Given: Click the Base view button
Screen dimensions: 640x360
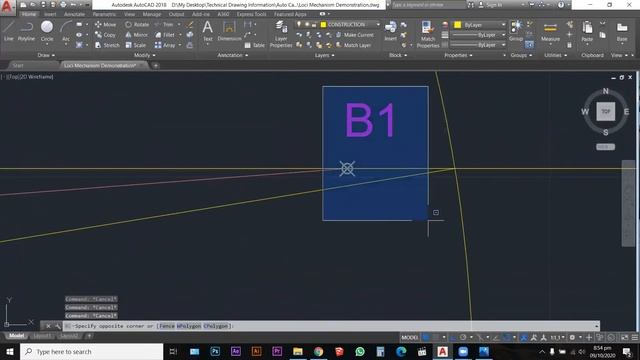Looking at the screenshot, I should click(x=622, y=31).
